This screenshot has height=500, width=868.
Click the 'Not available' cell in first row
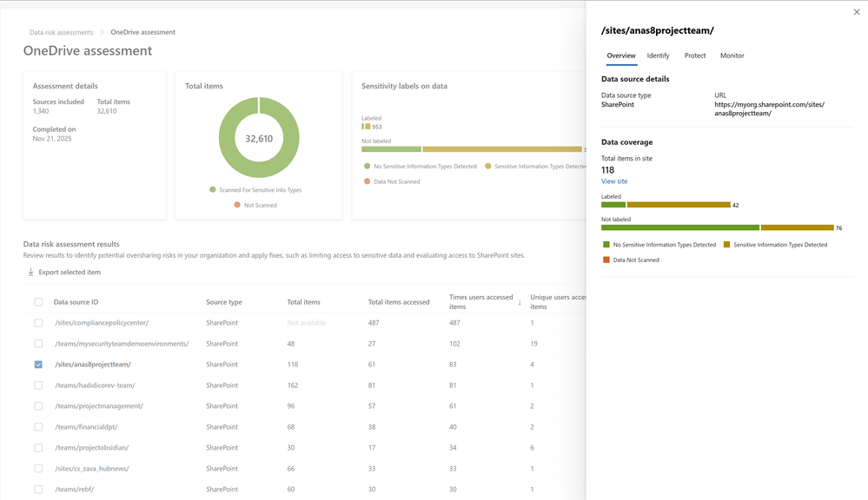(x=306, y=322)
